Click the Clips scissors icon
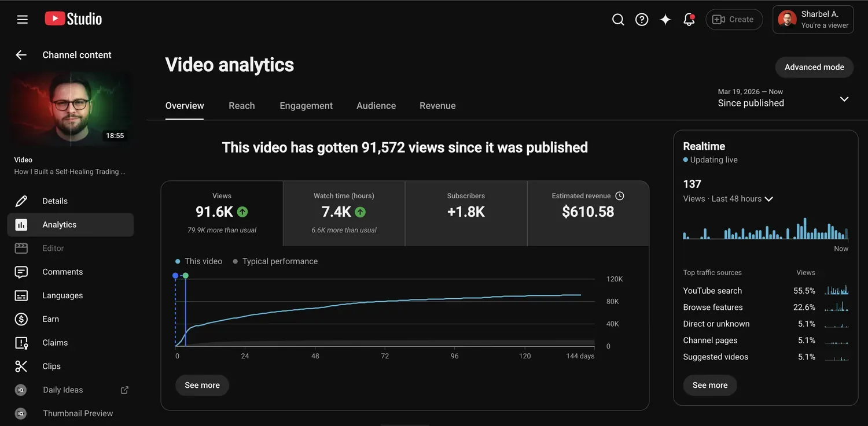 (x=21, y=366)
